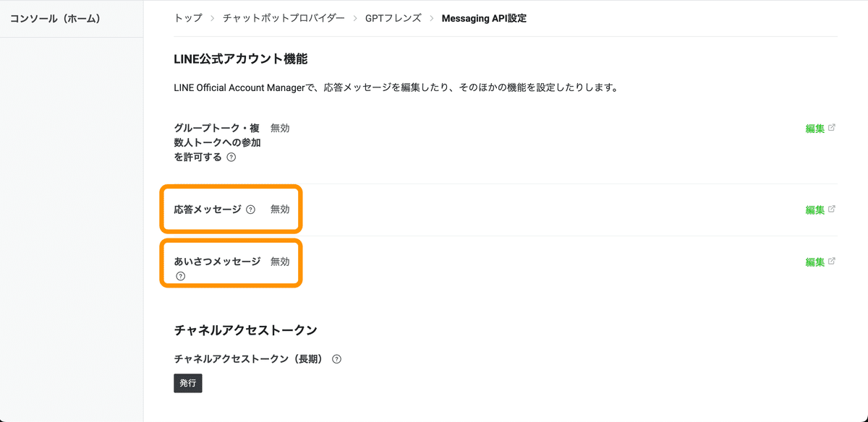Open GPTフレンズ breadcrumb link
Viewport: 868px width, 422px height.
point(393,18)
